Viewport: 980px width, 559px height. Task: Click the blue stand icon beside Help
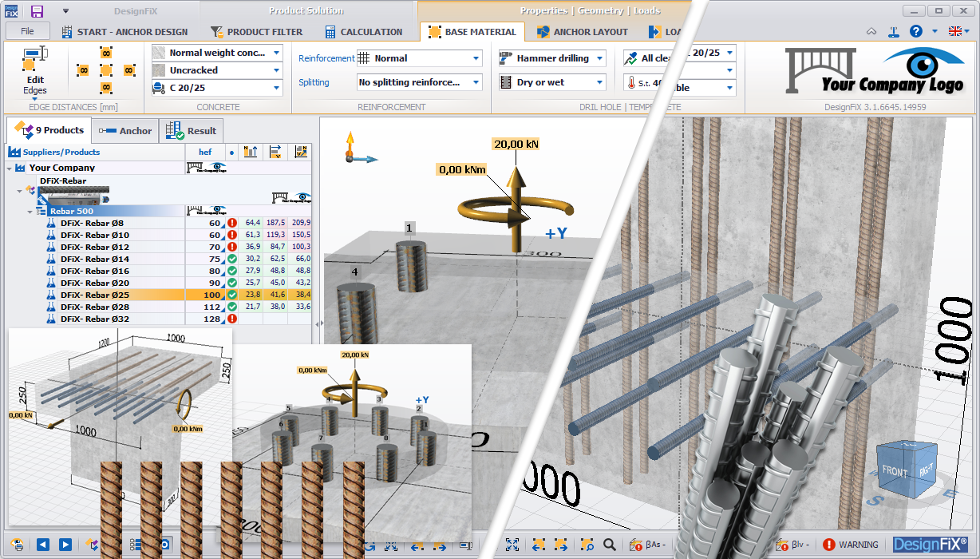[x=895, y=31]
